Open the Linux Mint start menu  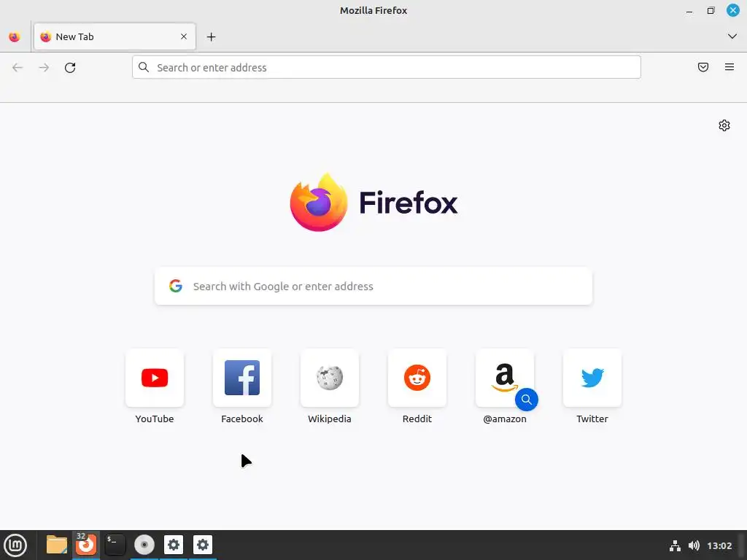[x=15, y=545]
